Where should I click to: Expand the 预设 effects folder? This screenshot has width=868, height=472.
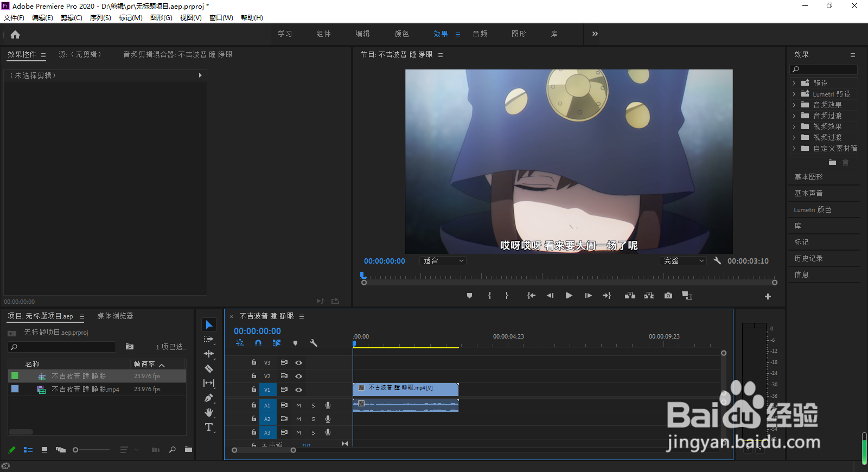[x=794, y=83]
